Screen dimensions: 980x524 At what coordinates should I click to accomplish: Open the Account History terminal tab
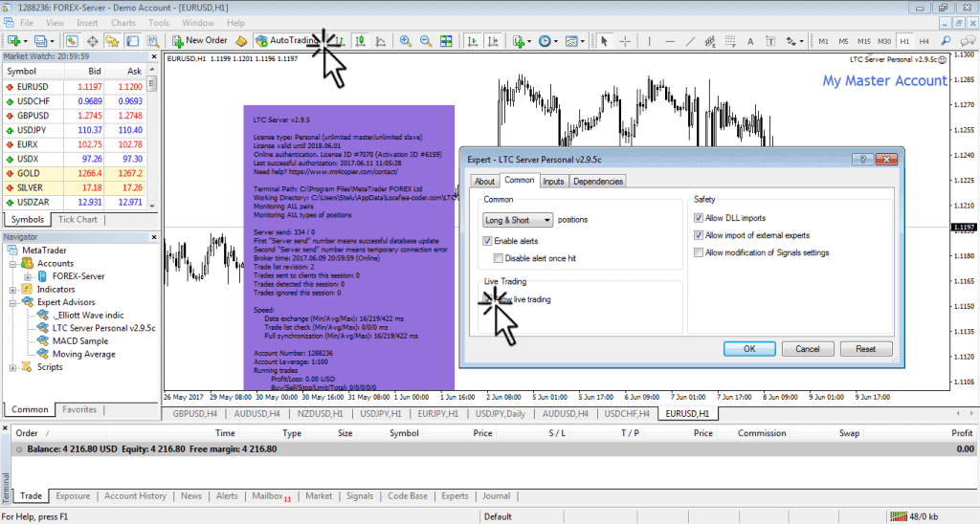point(135,496)
